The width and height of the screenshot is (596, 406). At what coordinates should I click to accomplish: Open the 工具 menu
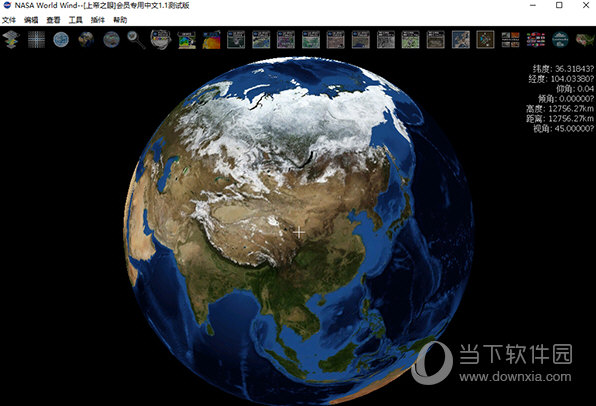[x=76, y=20]
